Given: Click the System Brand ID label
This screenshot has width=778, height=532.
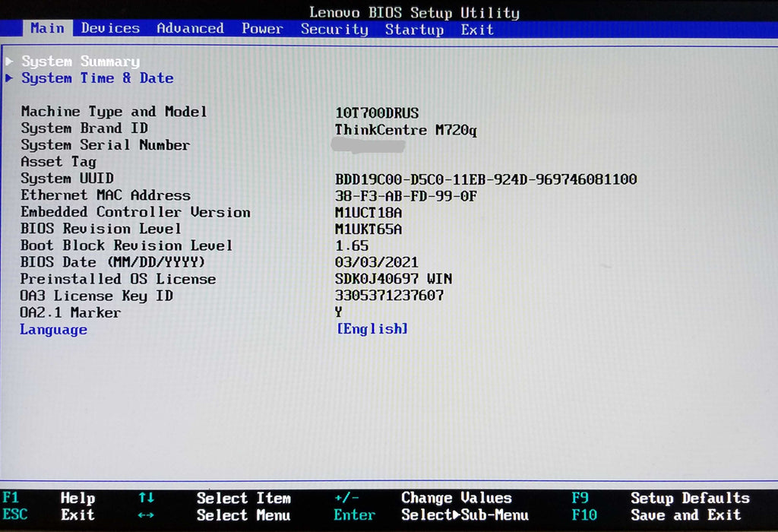Looking at the screenshot, I should point(84,128).
